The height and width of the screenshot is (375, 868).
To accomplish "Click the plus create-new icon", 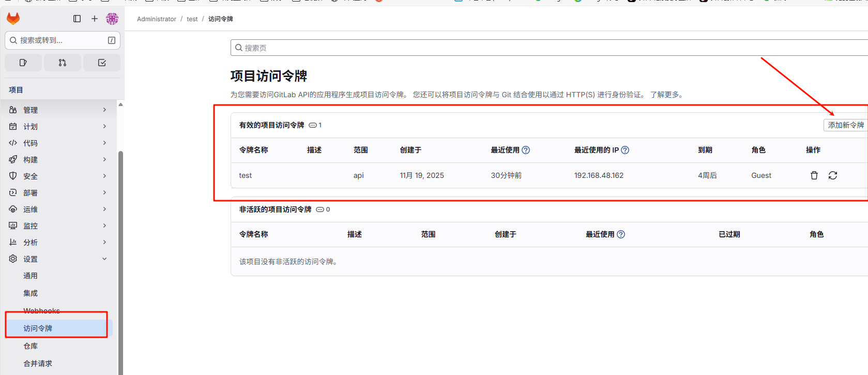I will point(95,19).
